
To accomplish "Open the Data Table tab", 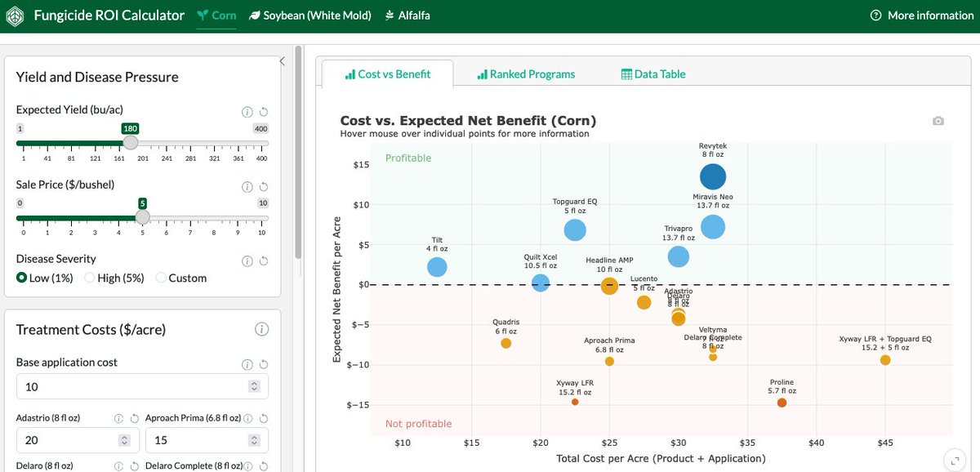I will tap(653, 73).
